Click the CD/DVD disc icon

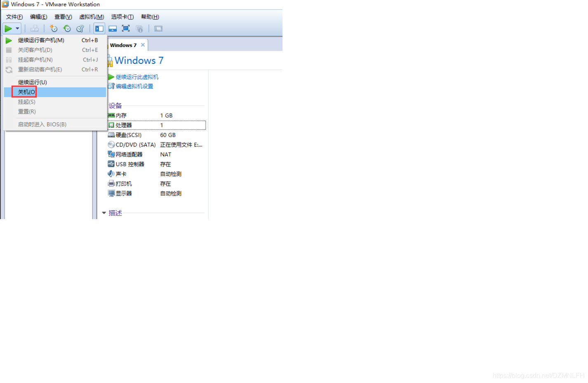pos(111,145)
